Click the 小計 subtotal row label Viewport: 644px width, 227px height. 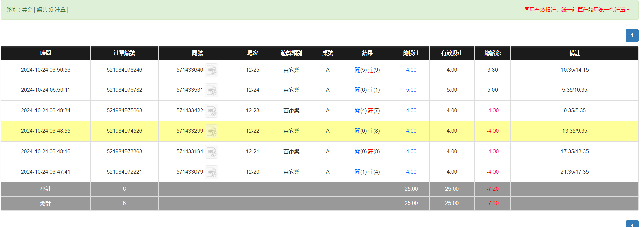(x=46, y=189)
